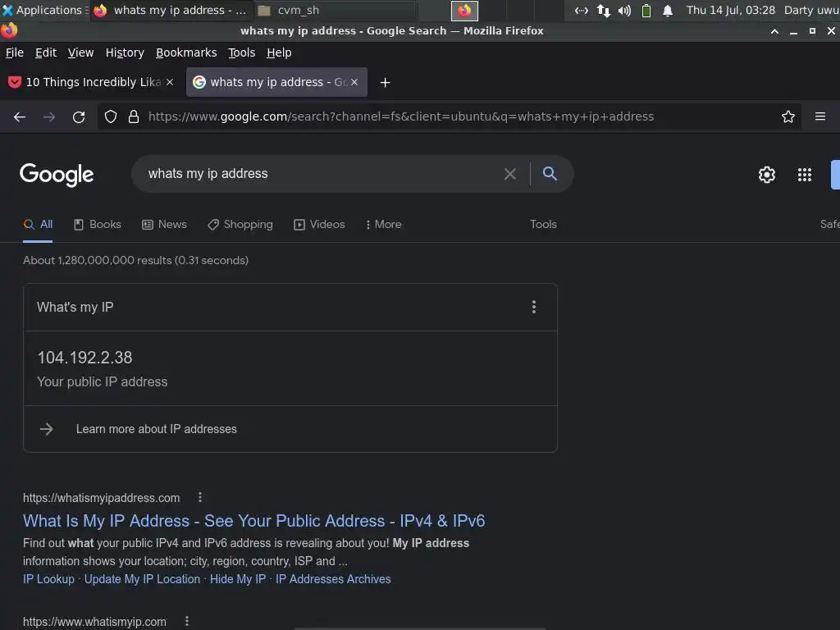The height and width of the screenshot is (630, 840).
Task: Open options for whatismyipaddress.com result
Action: pos(200,498)
